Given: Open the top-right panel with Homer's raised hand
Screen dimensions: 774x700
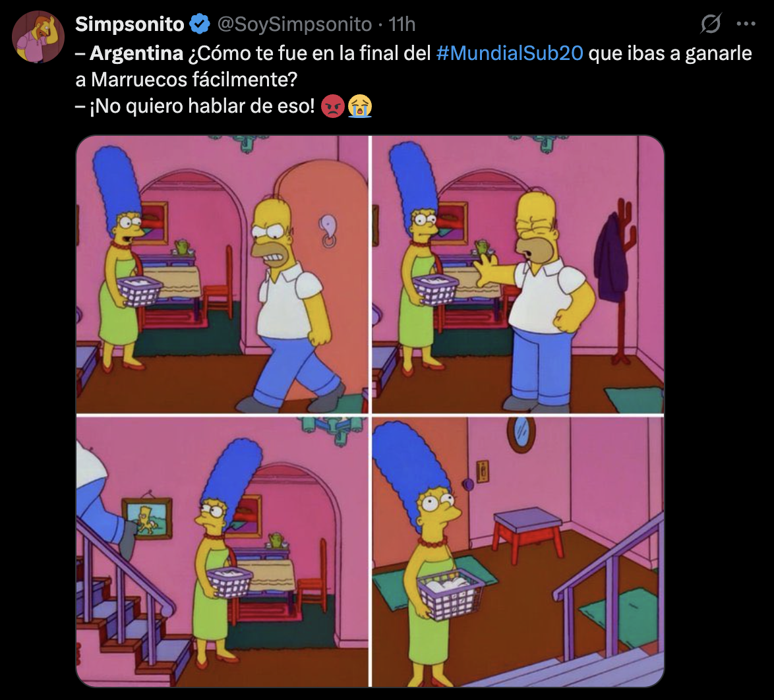Looking at the screenshot, I should click(x=518, y=274).
